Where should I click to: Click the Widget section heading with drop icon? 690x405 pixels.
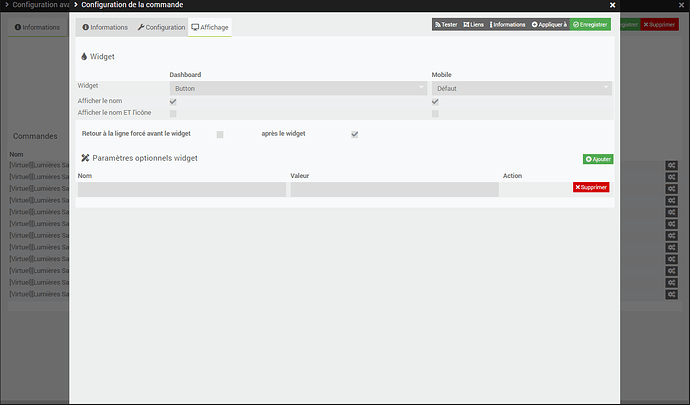(98, 56)
